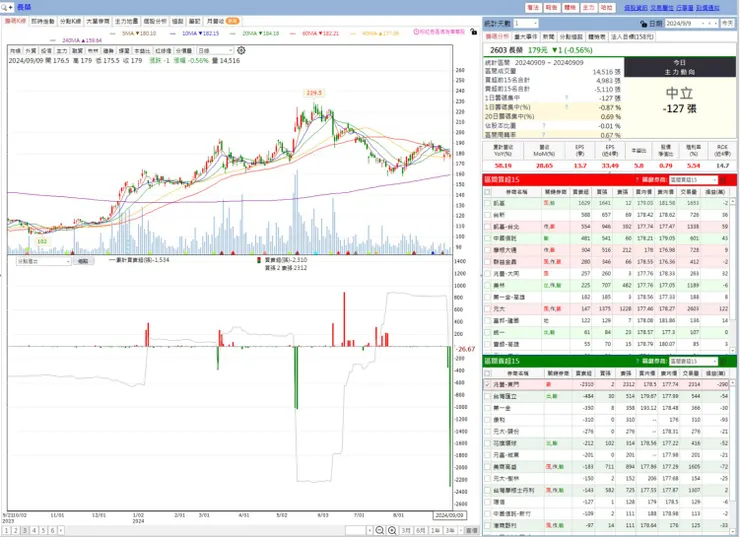Toggle the 投信 overlay button above the chart
The height and width of the screenshot is (537, 740).
pos(46,50)
